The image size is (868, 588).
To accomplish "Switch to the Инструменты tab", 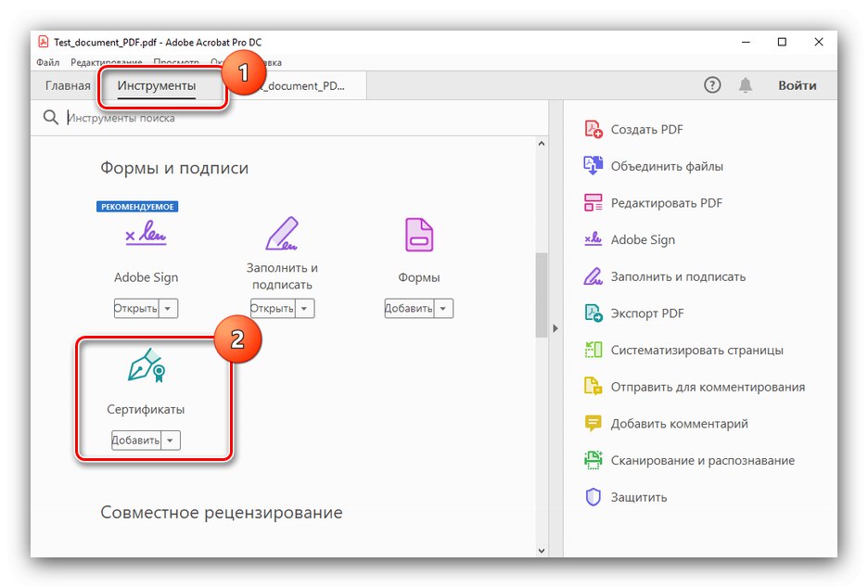I will pos(156,86).
